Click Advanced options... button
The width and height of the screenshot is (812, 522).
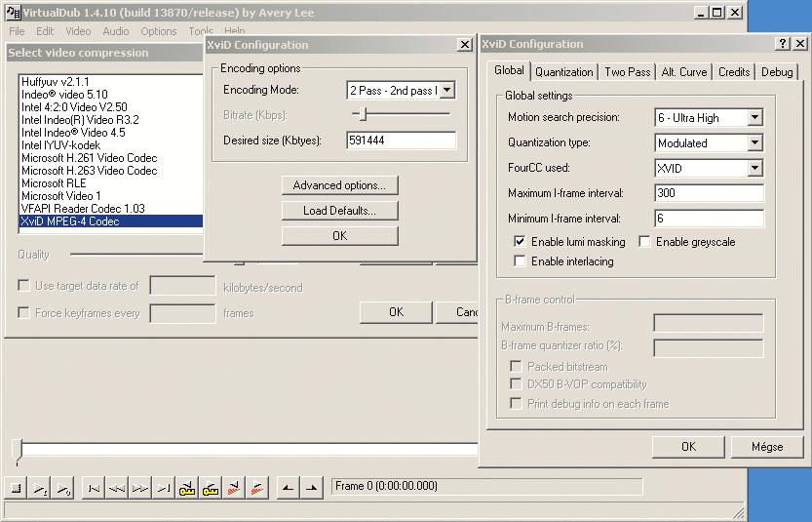tap(339, 185)
